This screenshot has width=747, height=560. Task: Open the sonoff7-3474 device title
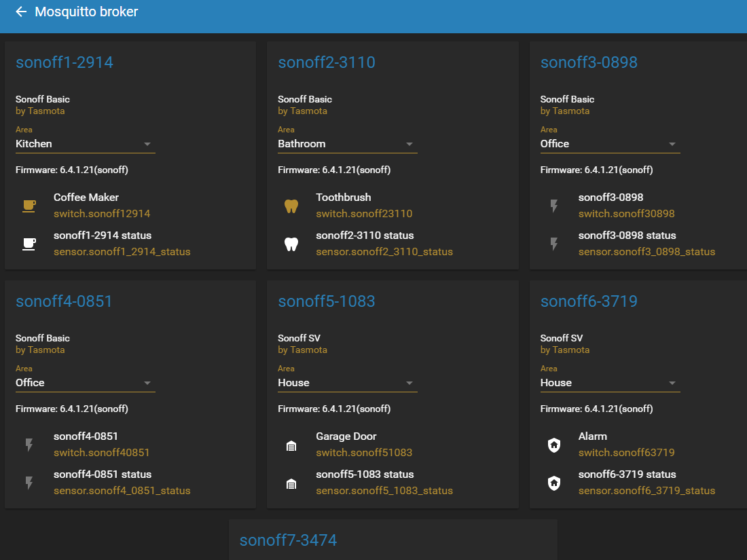coord(288,540)
